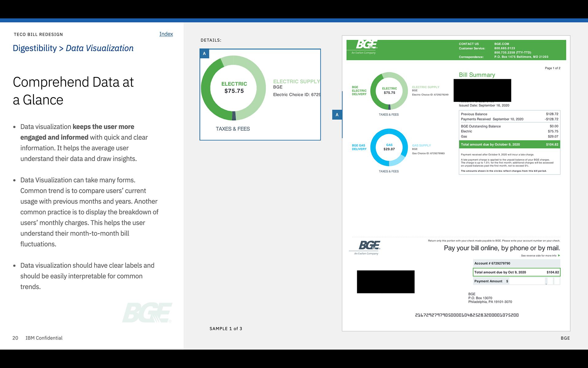Click 'P.O. Box 1475 Baltimore, MD 21203'
588x368 pixels.
click(521, 57)
